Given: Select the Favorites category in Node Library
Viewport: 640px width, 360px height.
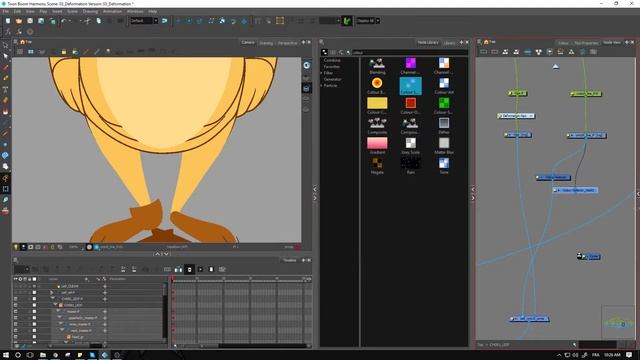Looking at the screenshot, I should [x=332, y=67].
